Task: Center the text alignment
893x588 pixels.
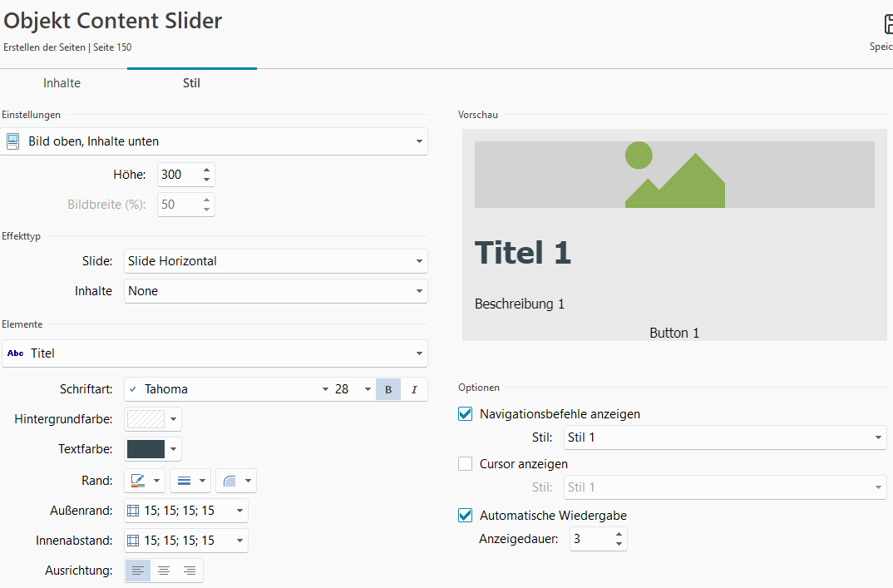Action: point(164,571)
